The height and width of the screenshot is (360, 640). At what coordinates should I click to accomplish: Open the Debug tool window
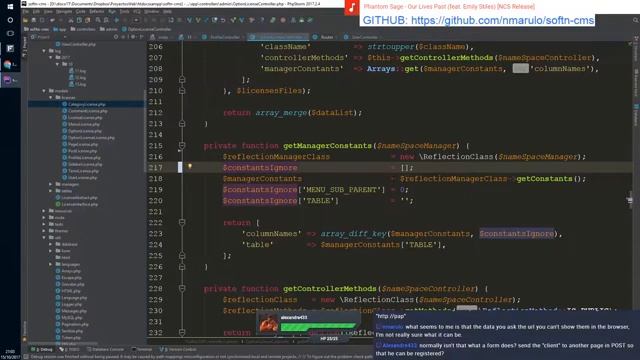(x=42, y=349)
